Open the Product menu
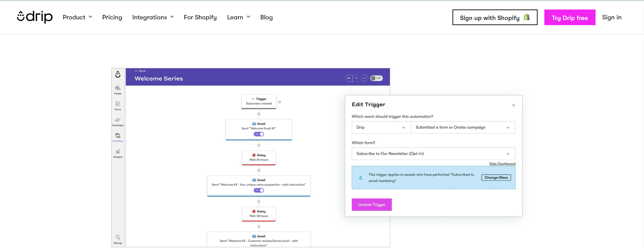Viewport: 644px width, 248px height. [77, 17]
